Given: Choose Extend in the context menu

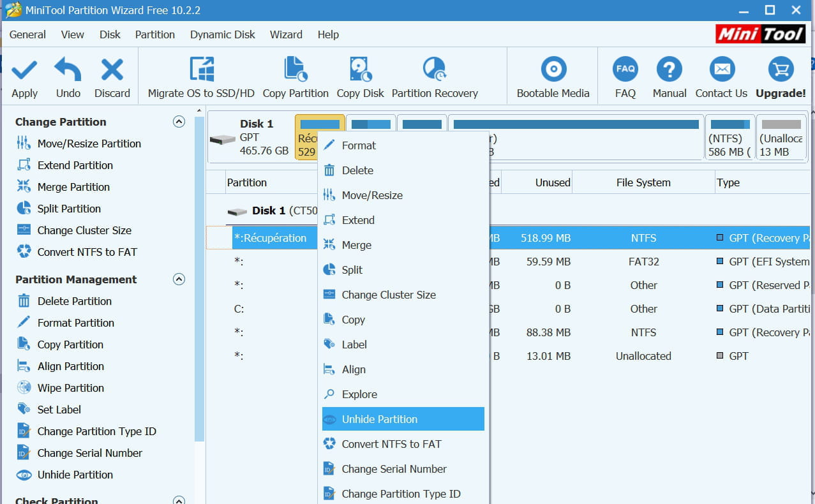Looking at the screenshot, I should tap(403, 220).
